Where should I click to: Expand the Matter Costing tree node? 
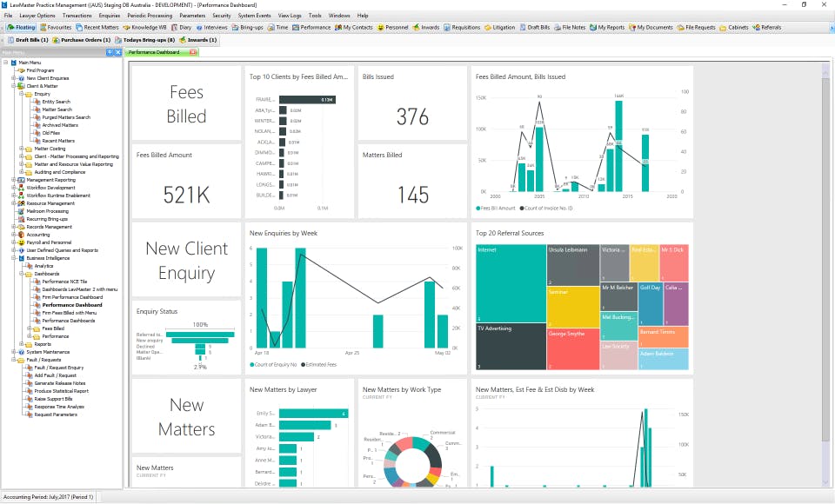pyautogui.click(x=21, y=149)
